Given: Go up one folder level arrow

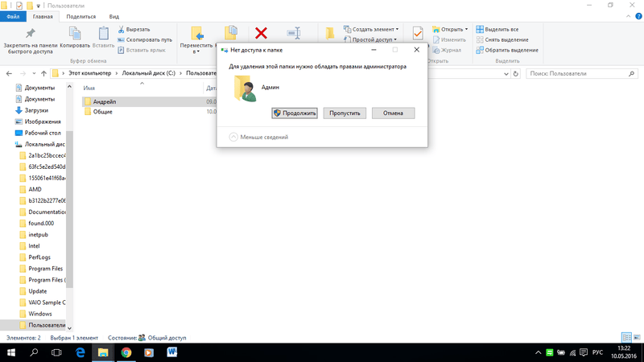Looking at the screenshot, I should pyautogui.click(x=43, y=73).
